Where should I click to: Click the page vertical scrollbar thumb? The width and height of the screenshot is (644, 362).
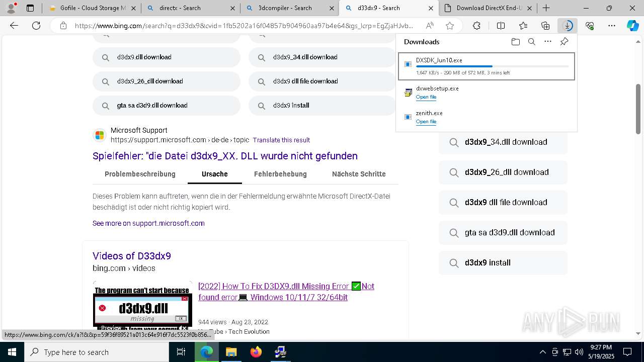click(x=638, y=109)
